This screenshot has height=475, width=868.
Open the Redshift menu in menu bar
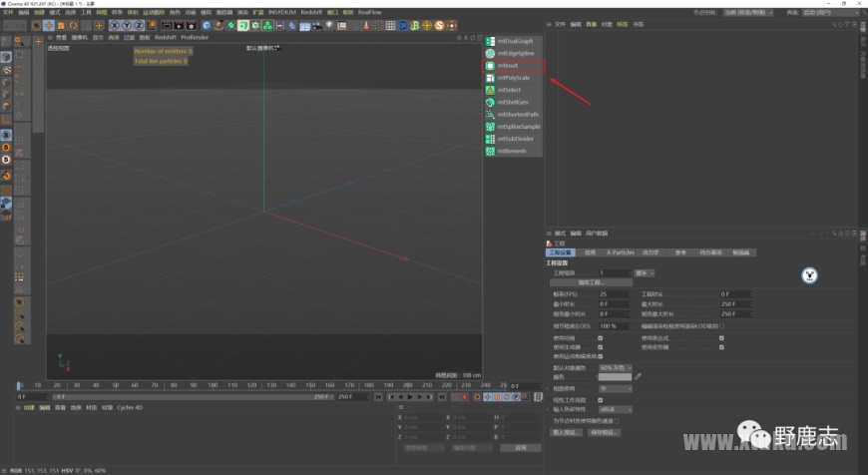click(311, 12)
